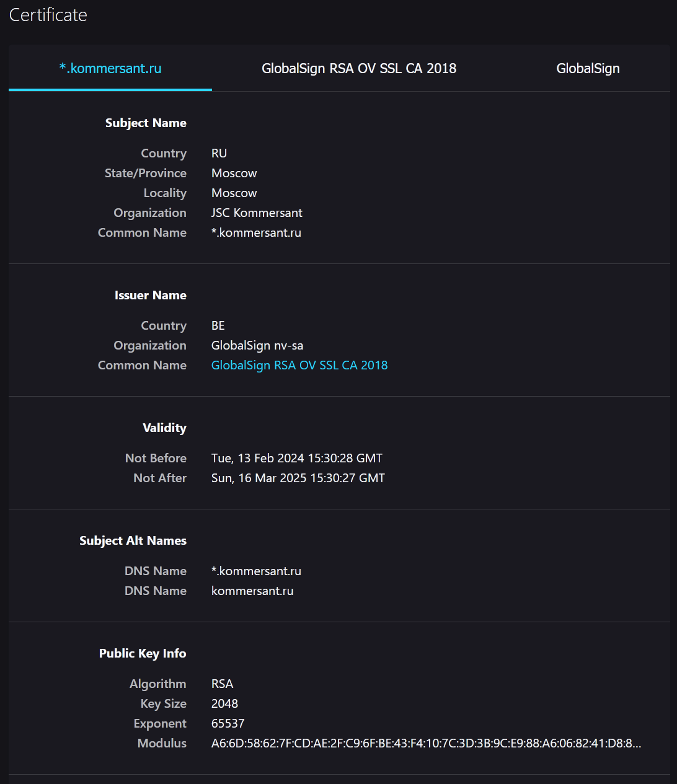Switch to GlobalSign RSA OV SSL CA 2018 tab
This screenshot has width=677, height=784.
pos(359,68)
